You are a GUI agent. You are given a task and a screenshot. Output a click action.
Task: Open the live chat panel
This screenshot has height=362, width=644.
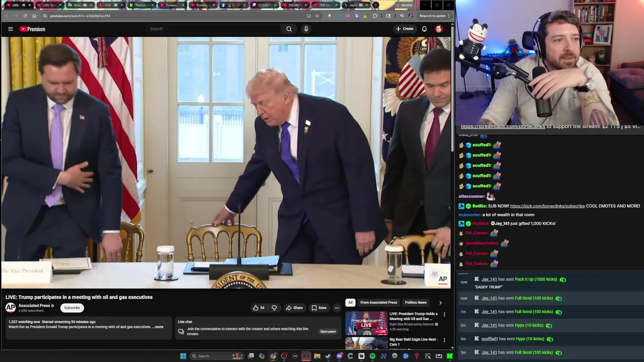pyautogui.click(x=328, y=331)
